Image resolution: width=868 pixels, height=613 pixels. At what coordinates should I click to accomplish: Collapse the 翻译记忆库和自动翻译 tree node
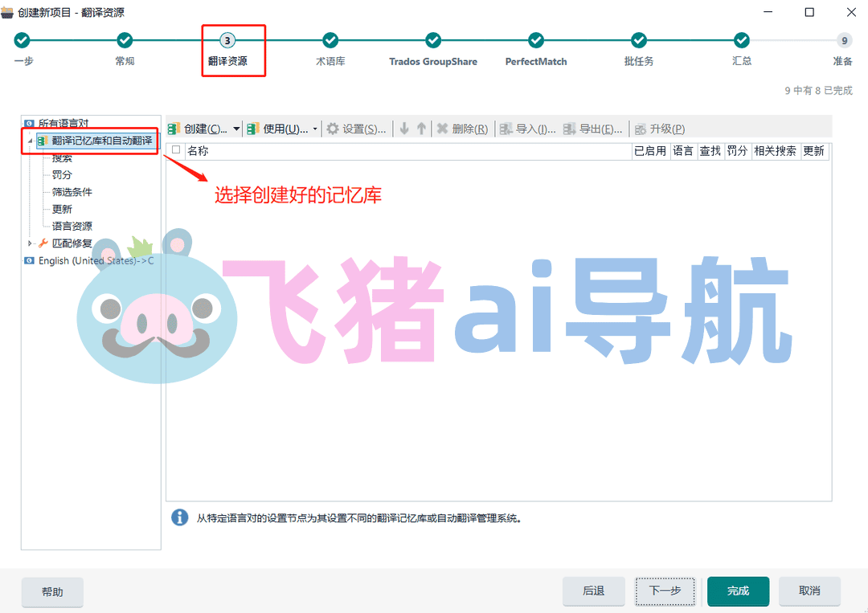coord(31,141)
